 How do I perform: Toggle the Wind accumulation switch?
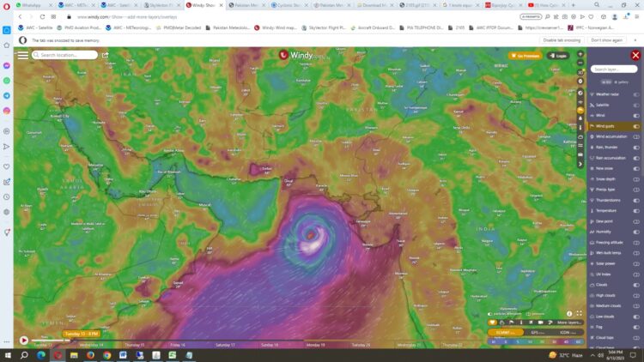(636, 136)
